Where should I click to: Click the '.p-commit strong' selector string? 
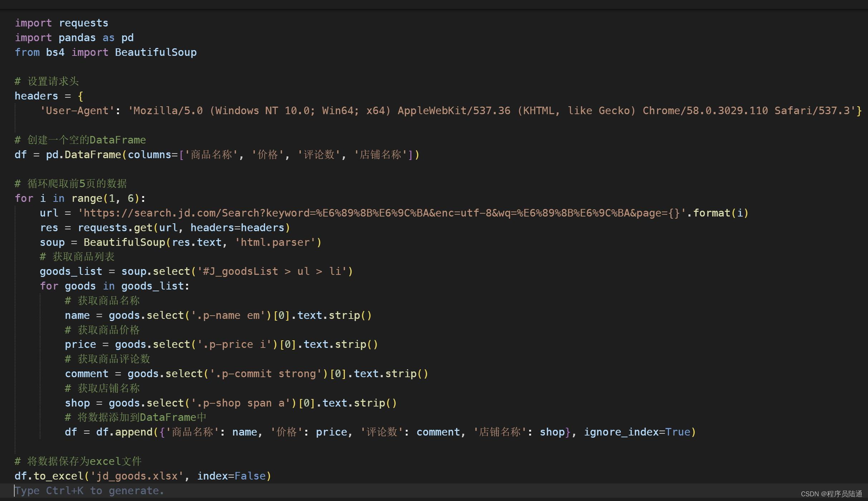(266, 374)
